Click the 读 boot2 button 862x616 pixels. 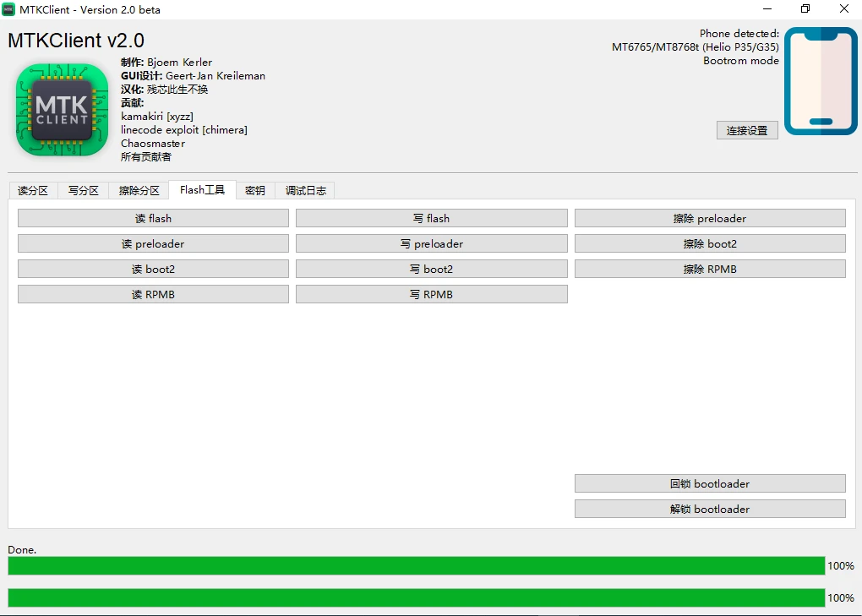click(x=153, y=269)
